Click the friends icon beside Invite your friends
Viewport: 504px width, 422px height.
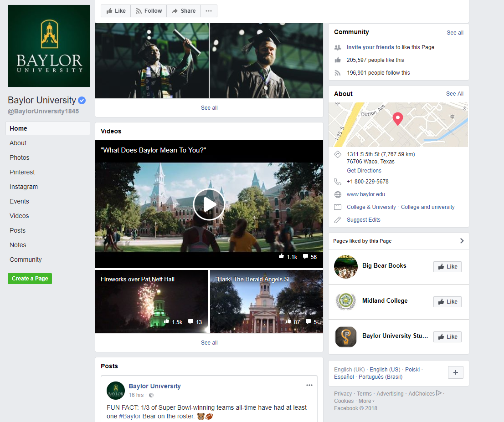338,47
